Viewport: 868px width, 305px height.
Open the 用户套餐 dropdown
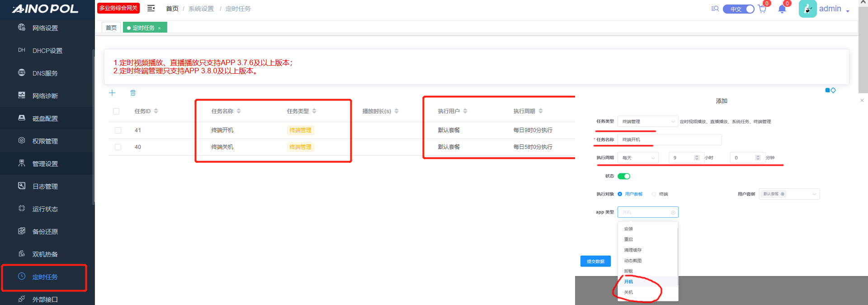pyautogui.click(x=789, y=194)
